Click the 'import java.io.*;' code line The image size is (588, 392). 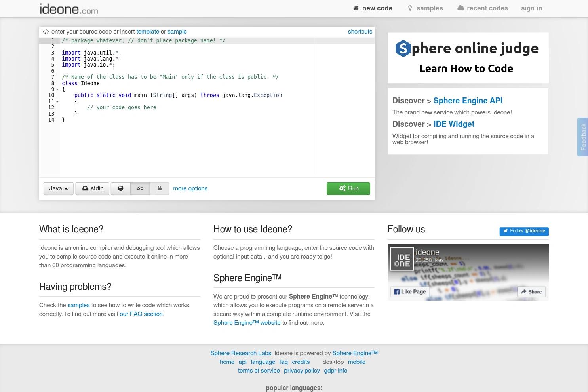click(88, 65)
